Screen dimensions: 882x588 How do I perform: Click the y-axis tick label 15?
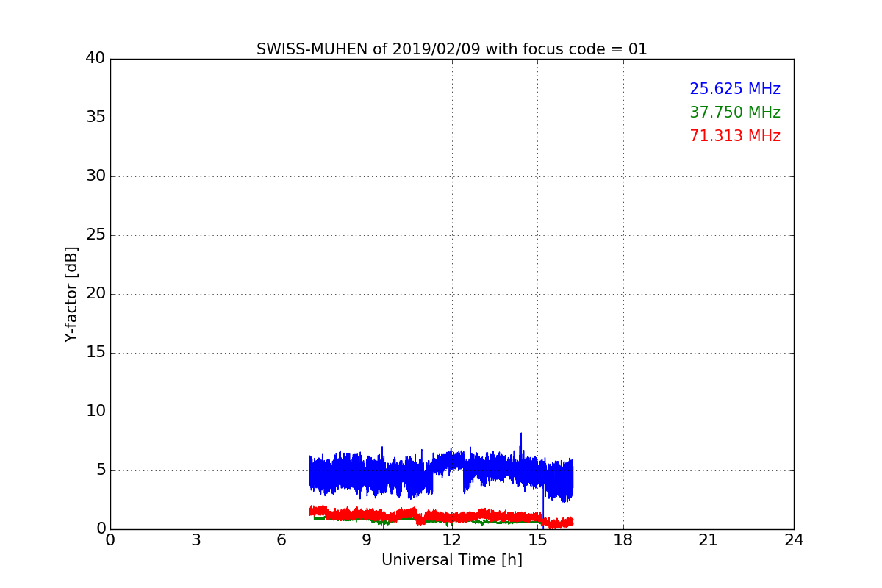96,352
